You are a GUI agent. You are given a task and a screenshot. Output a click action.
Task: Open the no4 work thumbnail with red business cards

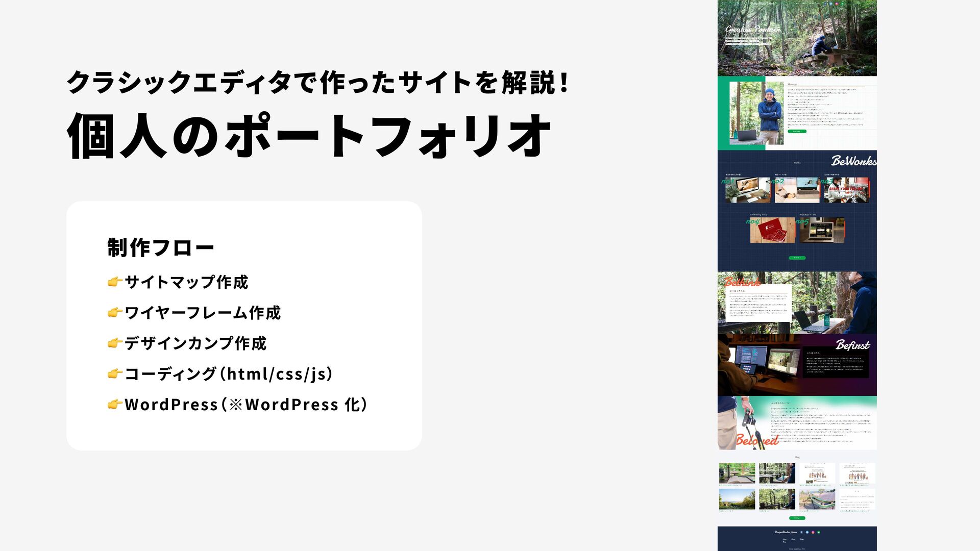(772, 230)
